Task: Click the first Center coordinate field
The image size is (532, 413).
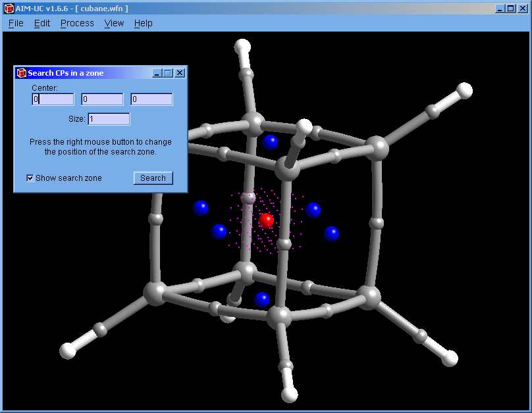Action: [53, 99]
